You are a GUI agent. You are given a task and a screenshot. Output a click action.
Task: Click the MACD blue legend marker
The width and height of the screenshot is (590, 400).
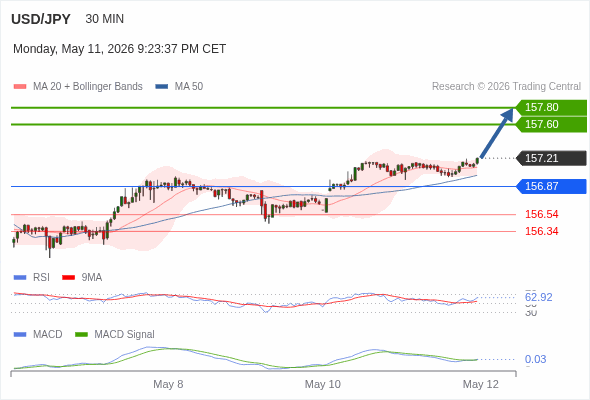point(20,335)
